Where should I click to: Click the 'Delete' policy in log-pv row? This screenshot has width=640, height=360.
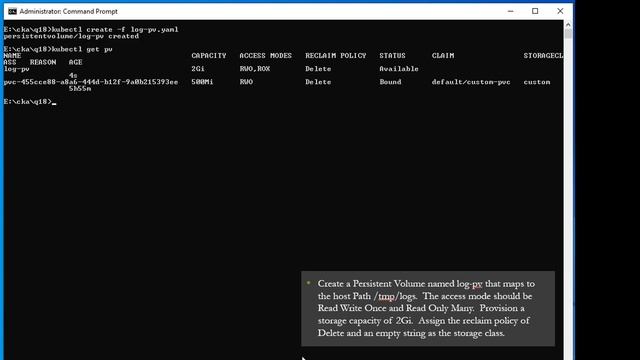(318, 69)
